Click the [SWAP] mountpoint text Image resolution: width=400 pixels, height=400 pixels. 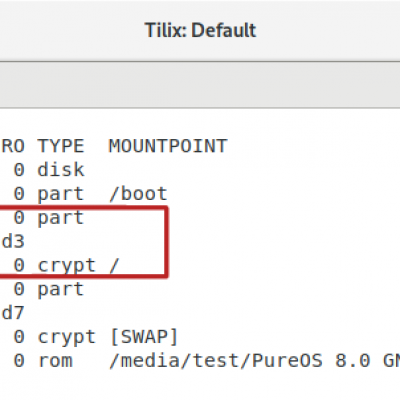[x=144, y=337]
